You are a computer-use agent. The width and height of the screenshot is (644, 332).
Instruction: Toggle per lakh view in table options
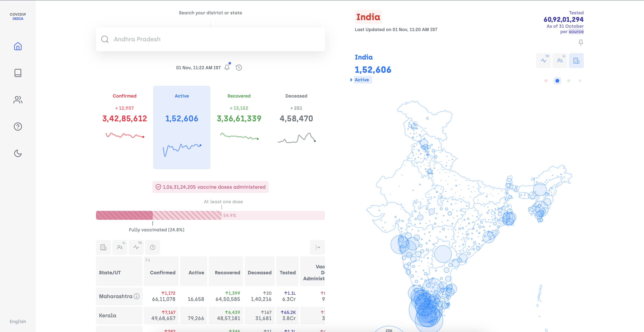[120, 247]
